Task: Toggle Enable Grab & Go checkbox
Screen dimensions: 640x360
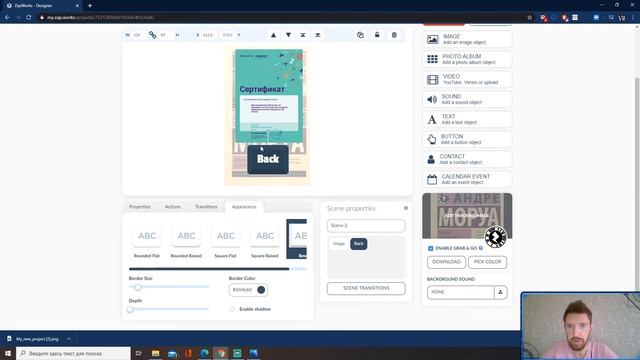Action: pos(431,248)
